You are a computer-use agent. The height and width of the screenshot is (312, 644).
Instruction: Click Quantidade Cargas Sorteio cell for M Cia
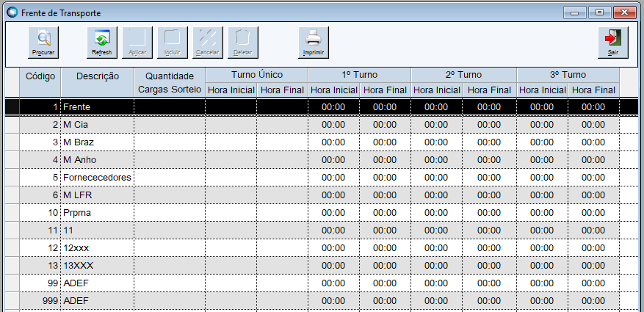point(170,125)
